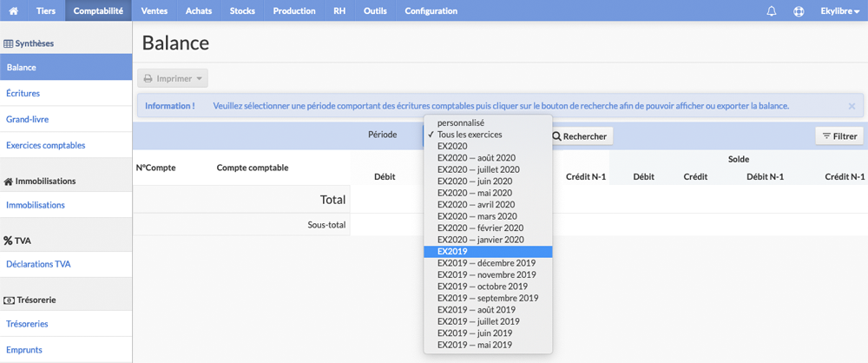Open Immobilisations link in the sidebar
Screen dimensions: 868x363
click(66, 205)
